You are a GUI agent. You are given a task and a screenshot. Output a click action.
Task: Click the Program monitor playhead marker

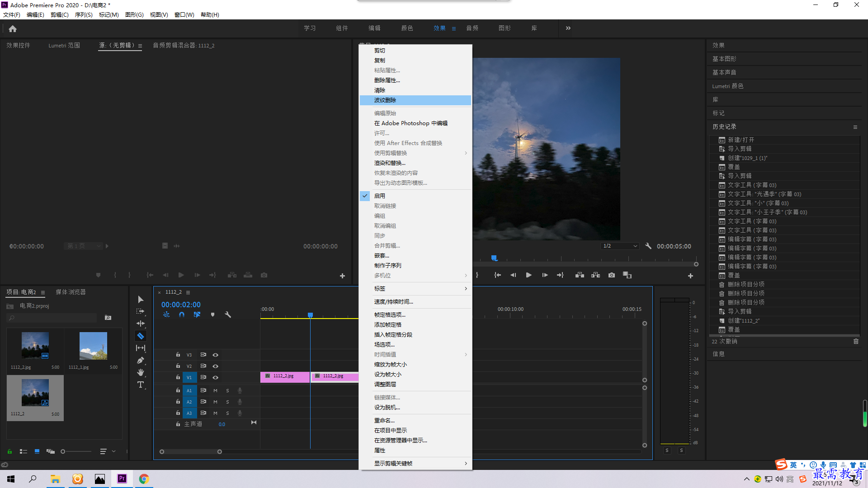tap(494, 258)
